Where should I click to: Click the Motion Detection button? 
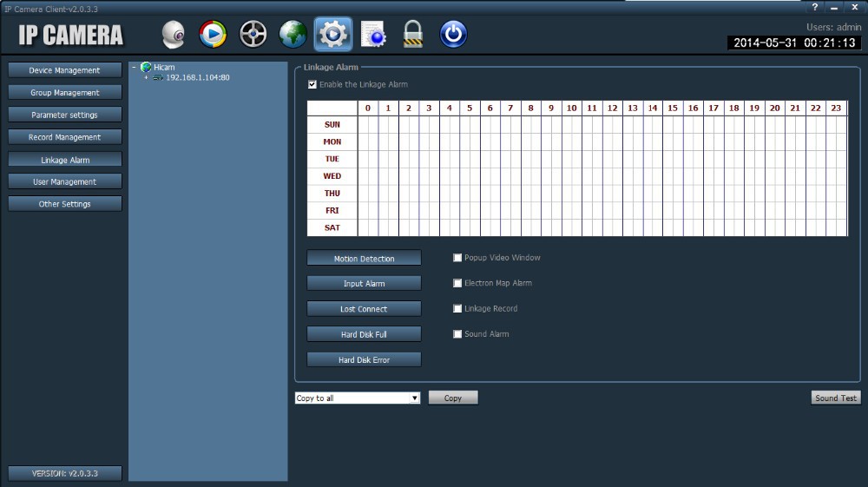coord(364,259)
